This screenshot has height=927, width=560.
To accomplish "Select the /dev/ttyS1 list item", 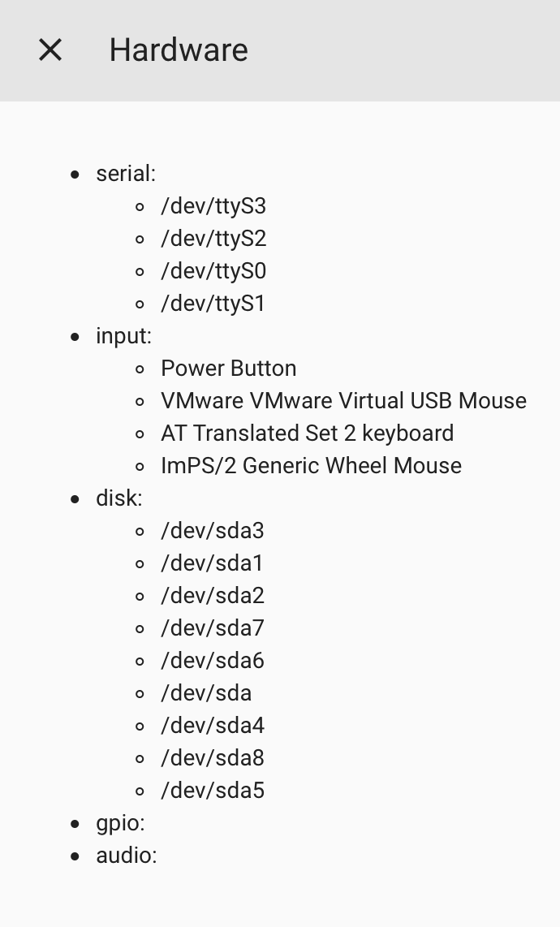I will [x=213, y=303].
